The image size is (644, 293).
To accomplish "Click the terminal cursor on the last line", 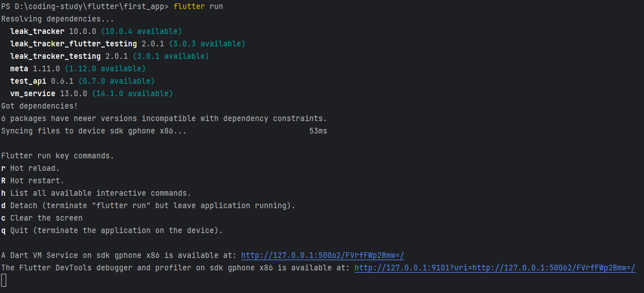I will point(4,281).
